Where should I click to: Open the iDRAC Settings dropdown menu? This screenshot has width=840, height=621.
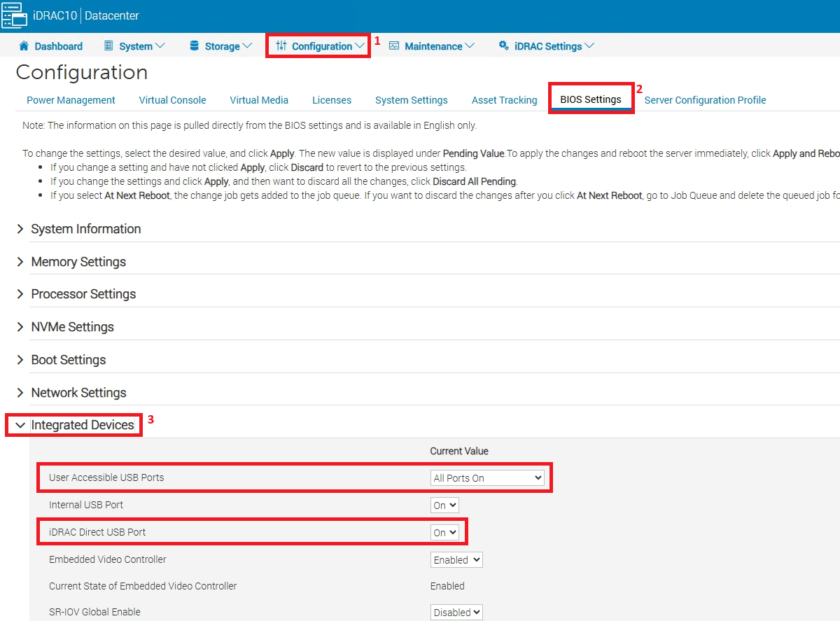pos(547,46)
